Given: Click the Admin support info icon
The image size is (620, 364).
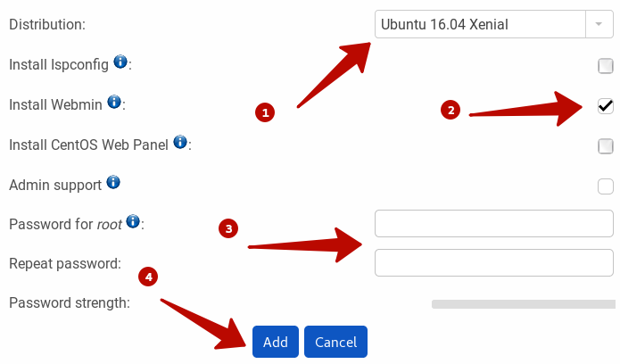Looking at the screenshot, I should point(113,182).
